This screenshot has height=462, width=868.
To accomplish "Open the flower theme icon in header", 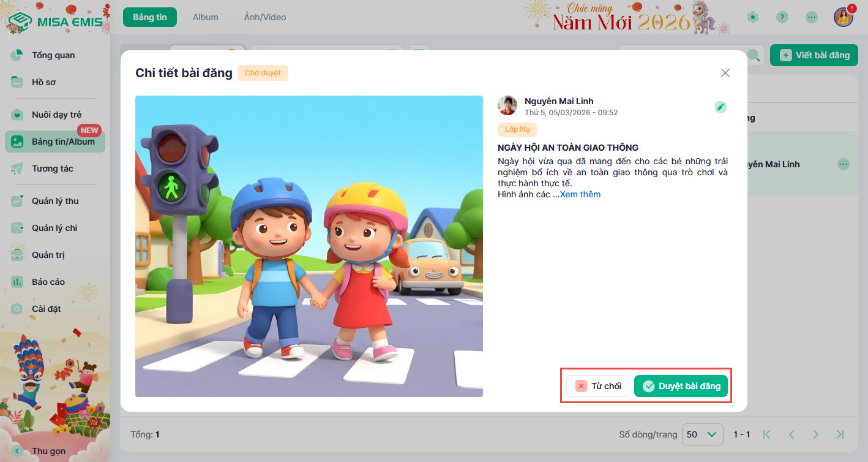I will 753,17.
